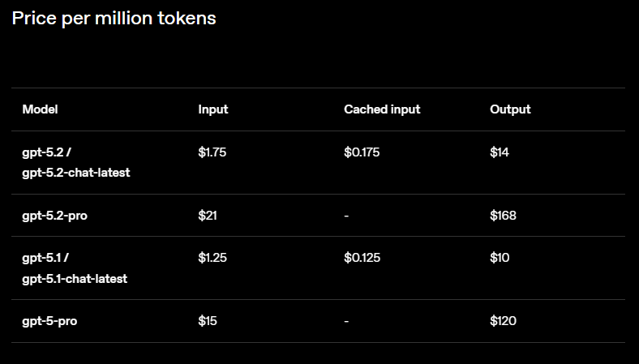Click the $120 output price
This screenshot has height=364, width=639.
click(x=503, y=321)
